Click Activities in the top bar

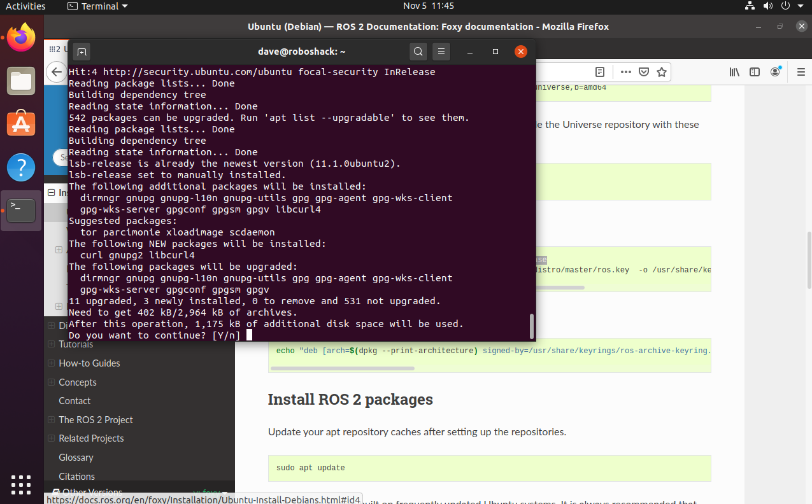[x=25, y=6]
